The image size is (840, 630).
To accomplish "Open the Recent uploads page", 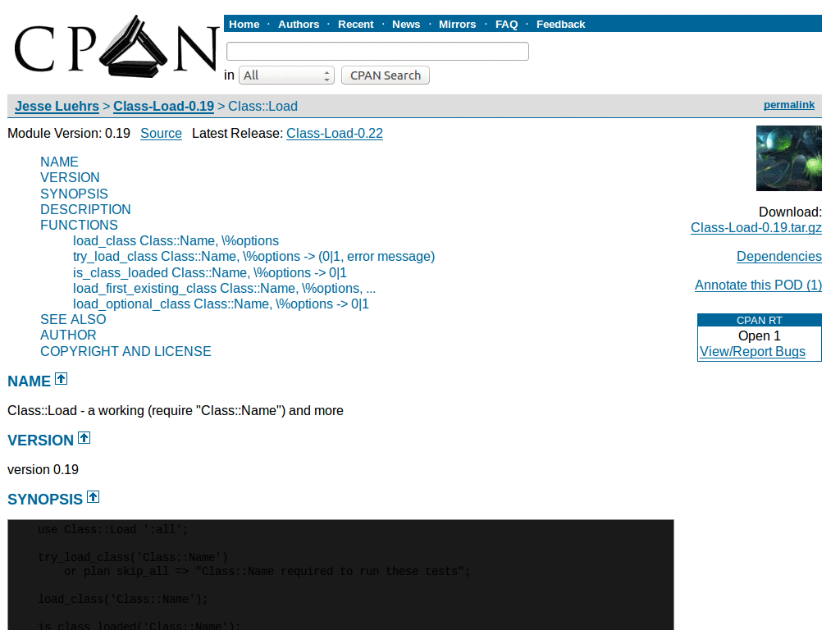I will 355,24.
